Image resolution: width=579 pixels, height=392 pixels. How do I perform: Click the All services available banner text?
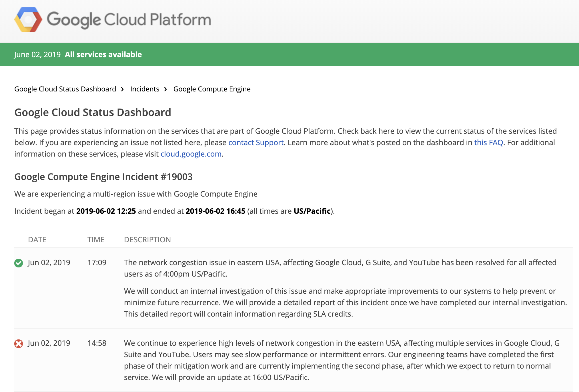[x=103, y=54]
